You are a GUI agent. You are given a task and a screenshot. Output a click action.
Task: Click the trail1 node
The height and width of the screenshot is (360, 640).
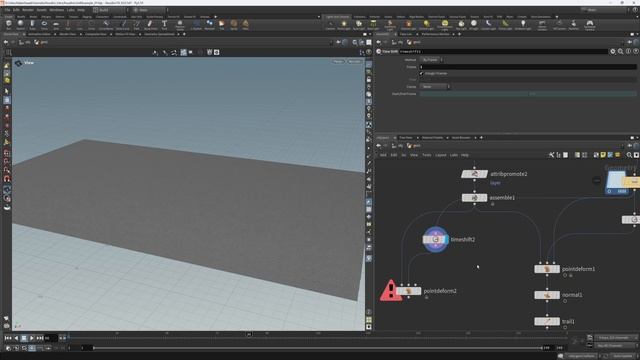point(547,321)
